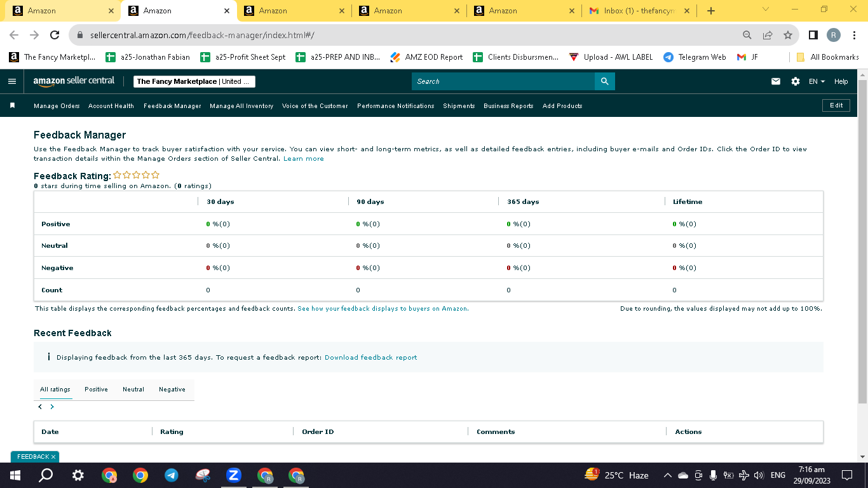Show hidden system tray icons chevron

coord(667,475)
